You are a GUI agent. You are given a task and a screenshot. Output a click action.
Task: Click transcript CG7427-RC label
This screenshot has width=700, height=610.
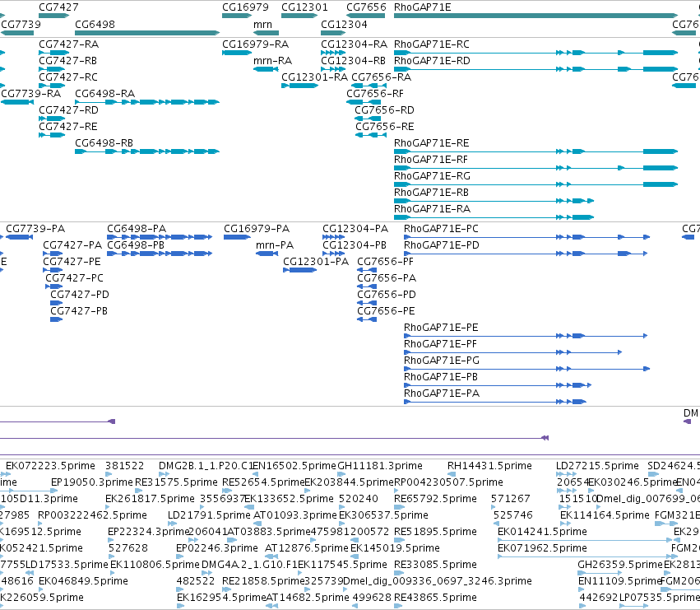coord(67,77)
